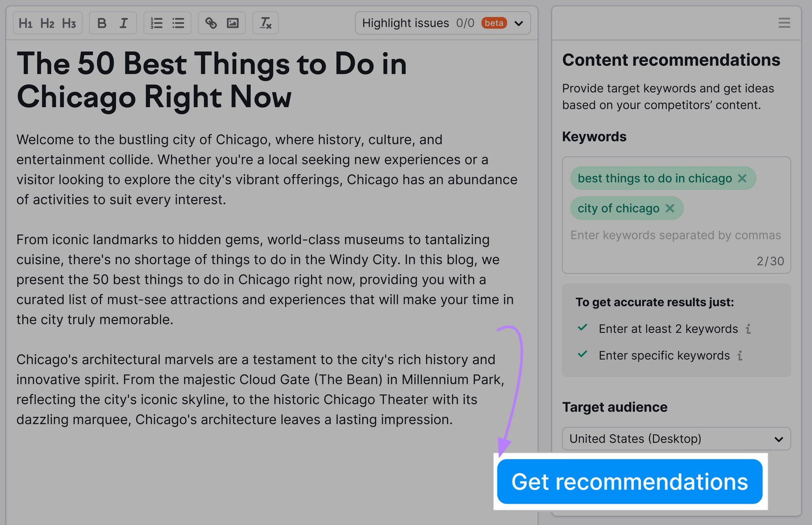The image size is (812, 525).
Task: Apply italic formatting
Action: 123,23
